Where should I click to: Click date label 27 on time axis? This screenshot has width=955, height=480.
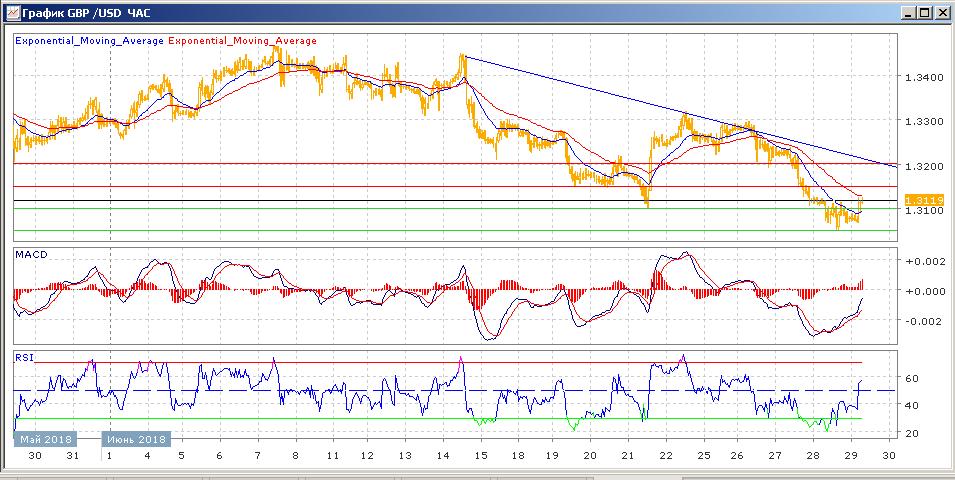pyautogui.click(x=775, y=456)
